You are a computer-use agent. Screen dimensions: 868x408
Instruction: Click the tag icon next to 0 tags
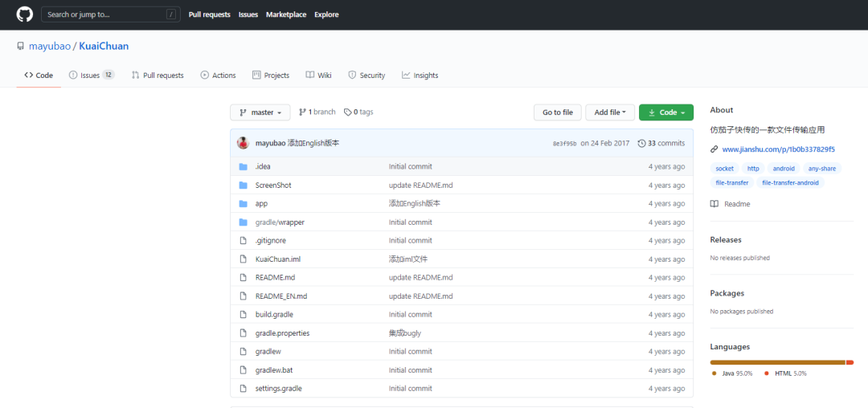348,112
